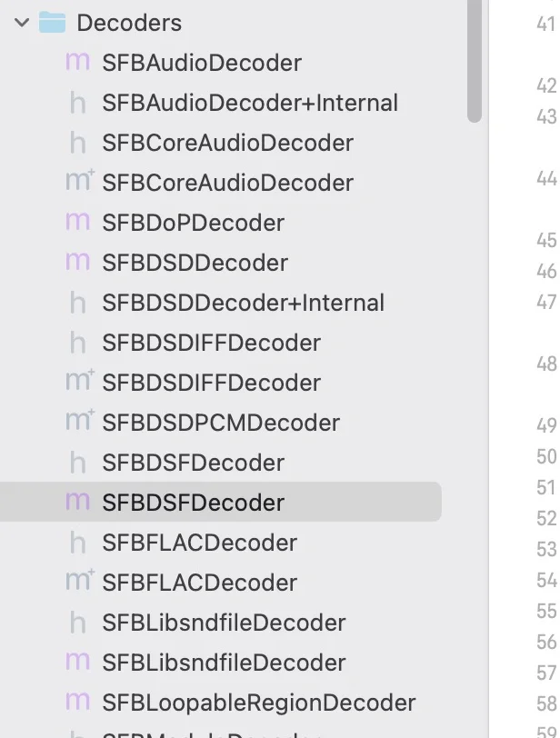Select the SFBDSFDecoder header file name
This screenshot has width=560, height=738.
click(x=193, y=463)
